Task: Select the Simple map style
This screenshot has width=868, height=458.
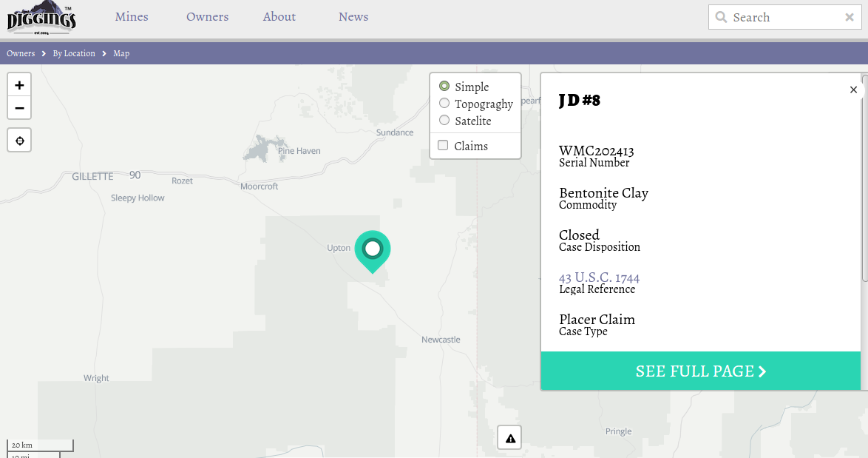Action: [x=444, y=87]
